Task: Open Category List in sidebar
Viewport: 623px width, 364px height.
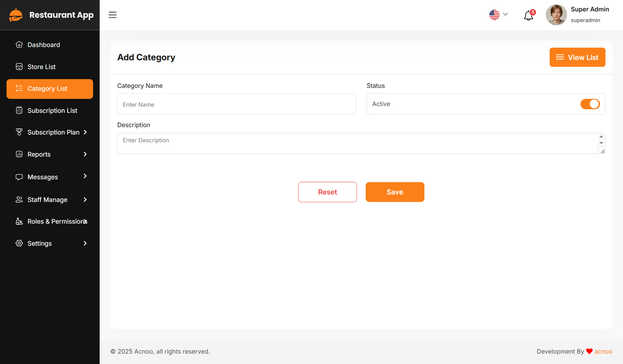Action: pyautogui.click(x=50, y=89)
